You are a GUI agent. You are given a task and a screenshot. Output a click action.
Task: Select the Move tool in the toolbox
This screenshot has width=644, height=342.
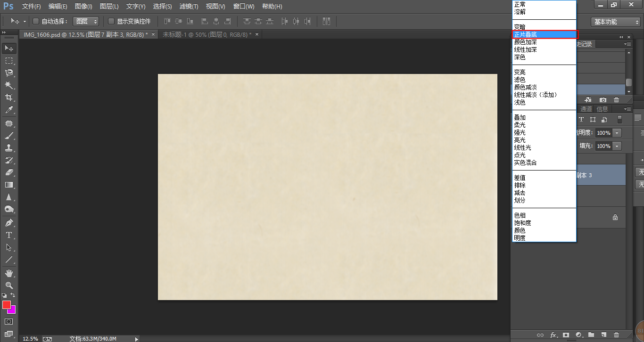pyautogui.click(x=9, y=48)
